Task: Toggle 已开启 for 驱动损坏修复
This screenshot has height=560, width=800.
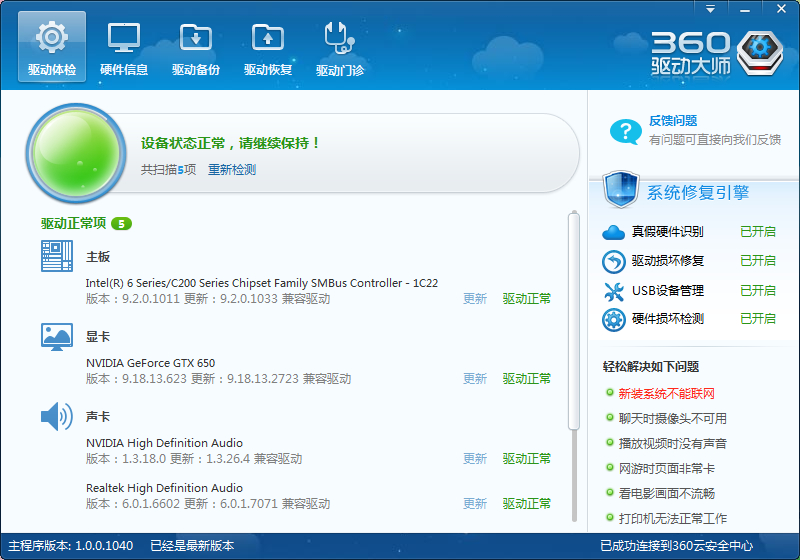Action: (758, 261)
